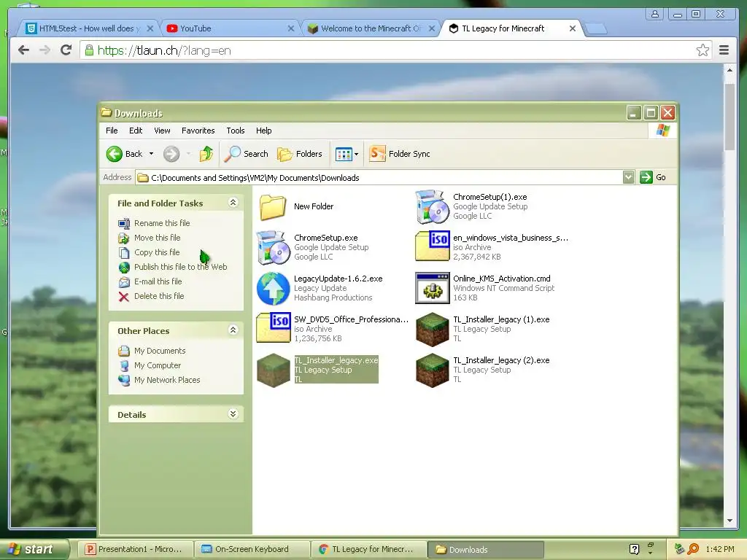Click Explorer's Forward arrow icon
The width and height of the screenshot is (747, 560).
pyautogui.click(x=171, y=154)
